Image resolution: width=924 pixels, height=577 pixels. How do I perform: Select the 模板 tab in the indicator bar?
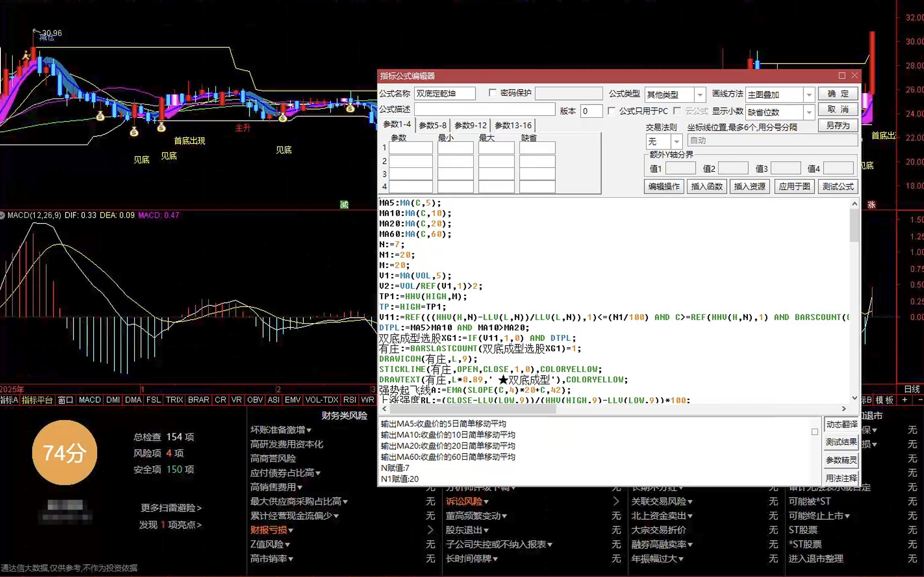point(884,400)
